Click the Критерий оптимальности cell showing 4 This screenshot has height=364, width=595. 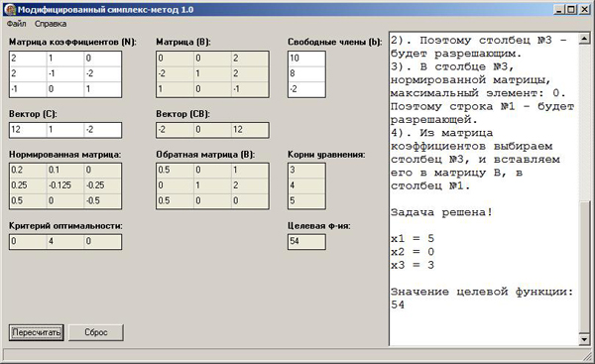(65, 241)
